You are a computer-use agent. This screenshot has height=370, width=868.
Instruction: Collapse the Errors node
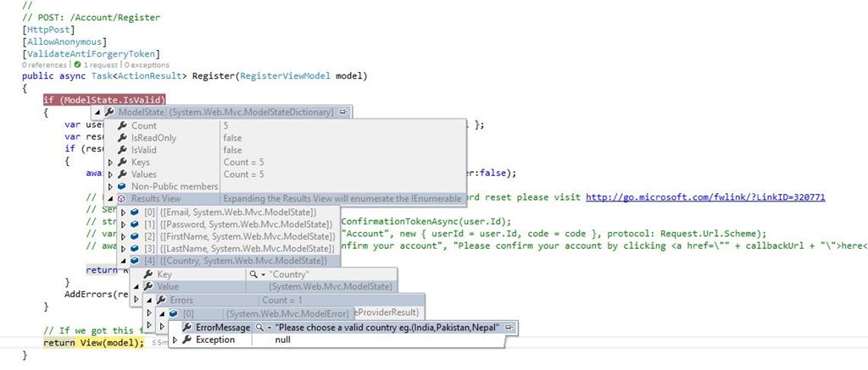click(x=149, y=301)
